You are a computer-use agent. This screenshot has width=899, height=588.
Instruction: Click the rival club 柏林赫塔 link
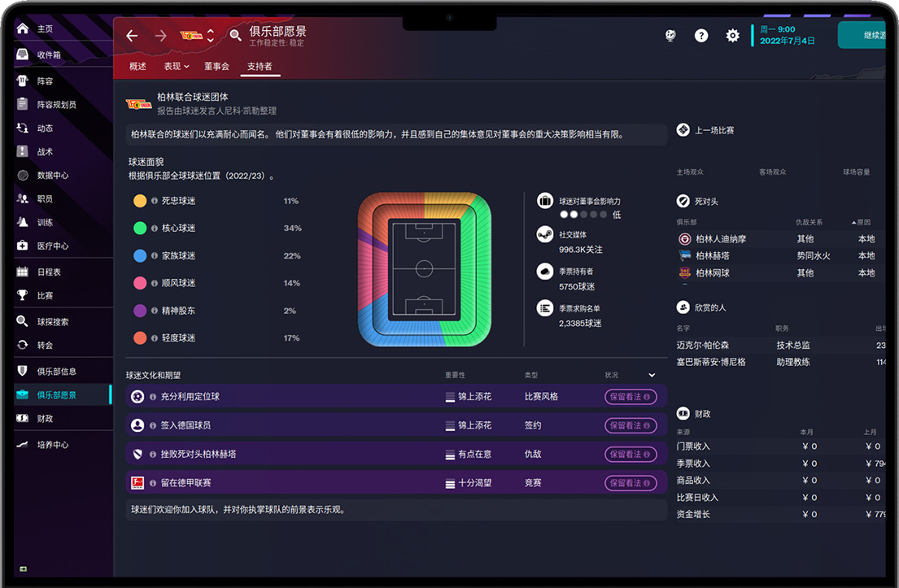pyautogui.click(x=712, y=255)
